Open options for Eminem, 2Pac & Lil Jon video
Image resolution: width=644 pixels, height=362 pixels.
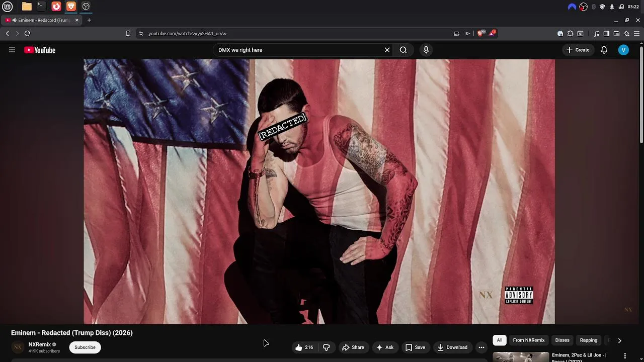tap(625, 356)
